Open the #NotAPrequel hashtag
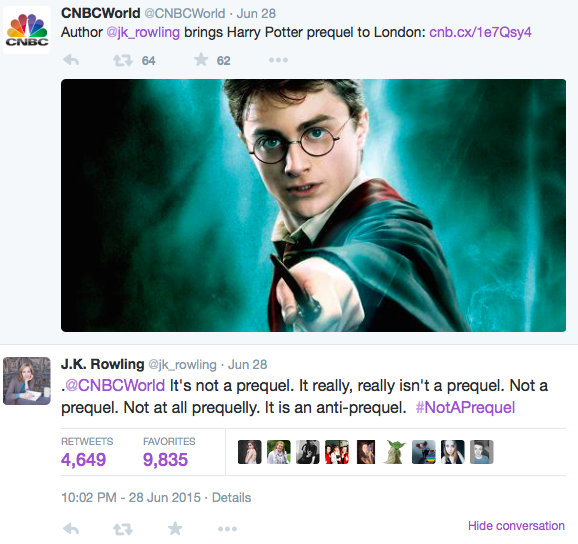The height and width of the screenshot is (544, 578). tap(465, 408)
